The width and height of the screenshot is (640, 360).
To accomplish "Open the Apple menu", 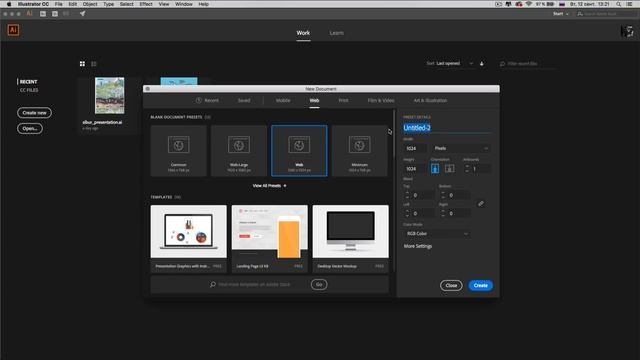I will pyautogui.click(x=9, y=4).
